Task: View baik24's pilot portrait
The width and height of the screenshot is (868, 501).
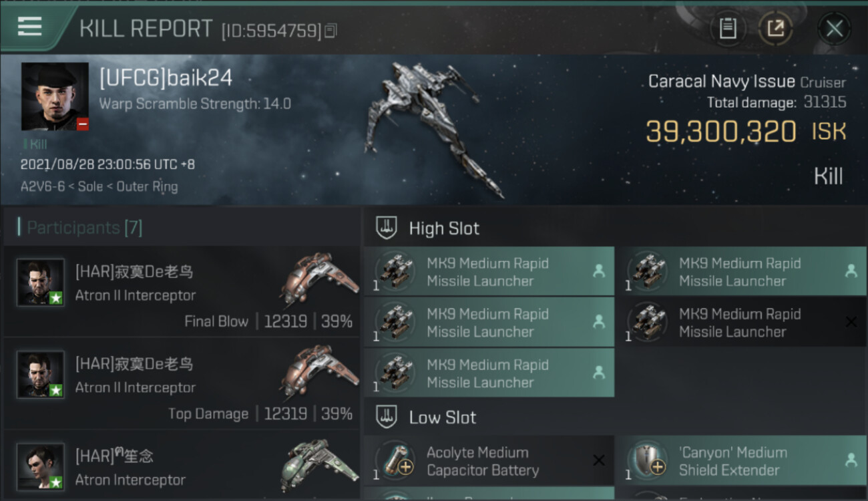Action: pyautogui.click(x=55, y=96)
